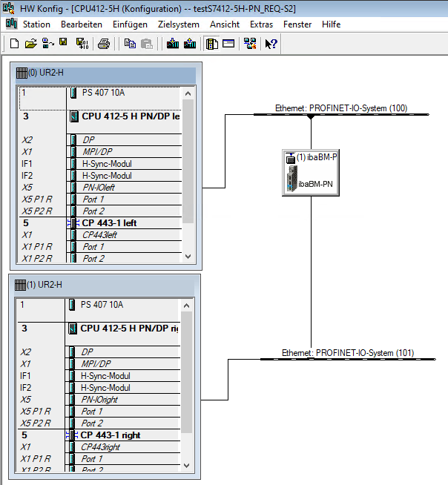Click the New document toolbar icon
Image resolution: width=448 pixels, height=485 pixels.
click(14, 44)
